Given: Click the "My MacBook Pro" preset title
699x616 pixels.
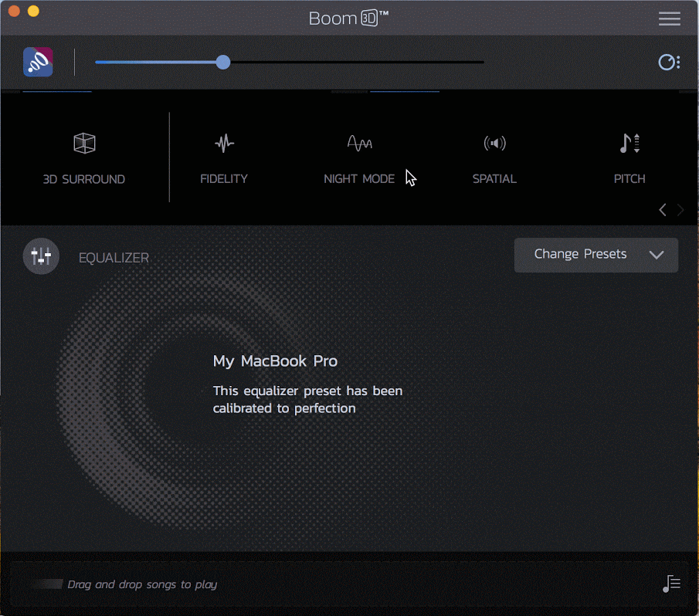Looking at the screenshot, I should click(x=275, y=360).
